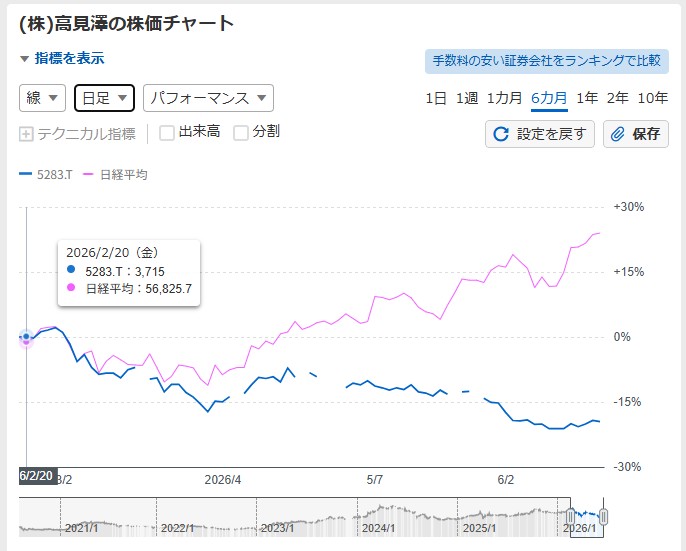Click the 2023/1 area of the overview timeline

click(x=277, y=528)
